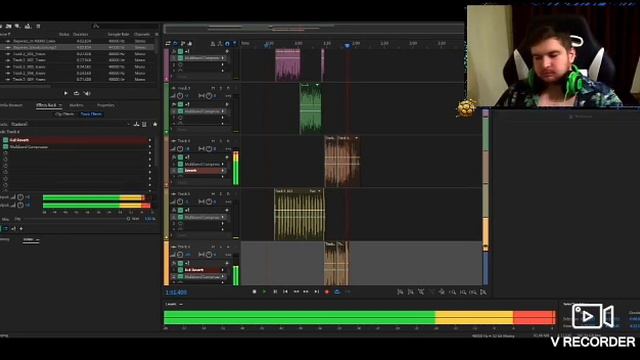Adjust Track 4 pan knob

(x=209, y=149)
